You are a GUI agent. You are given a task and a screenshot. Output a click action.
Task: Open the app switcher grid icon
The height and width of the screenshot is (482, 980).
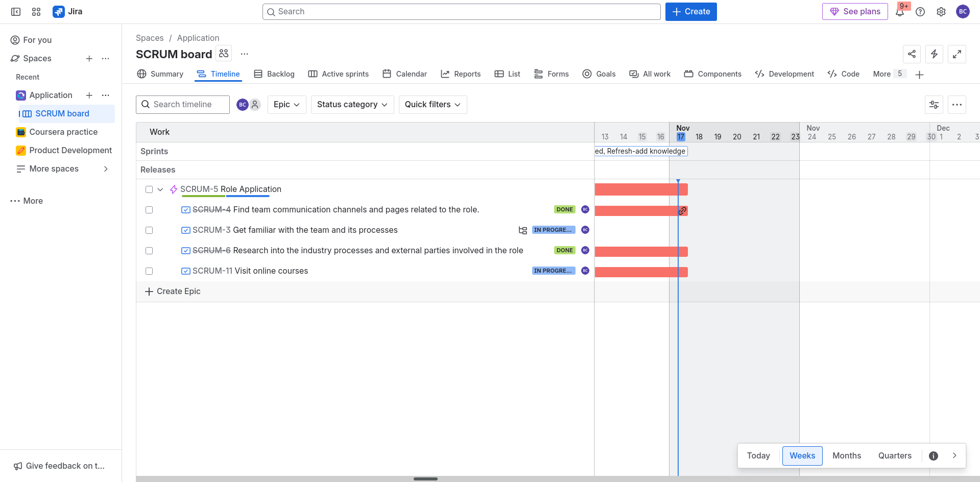coord(36,12)
